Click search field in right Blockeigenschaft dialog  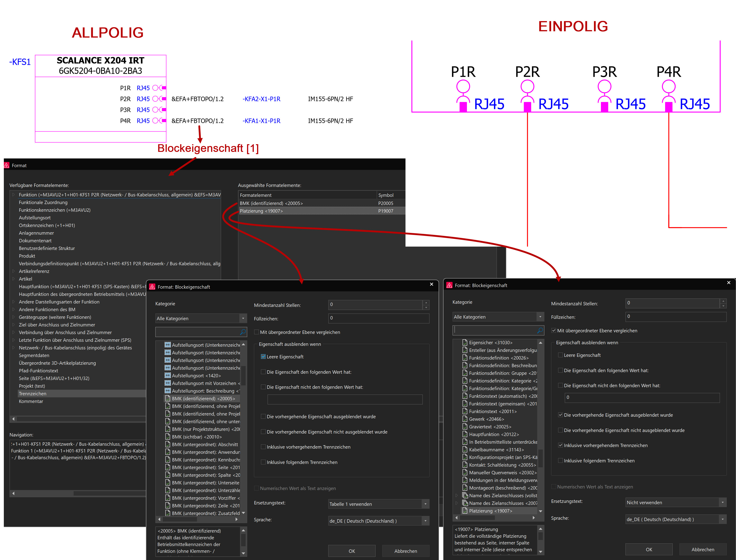pos(495,330)
